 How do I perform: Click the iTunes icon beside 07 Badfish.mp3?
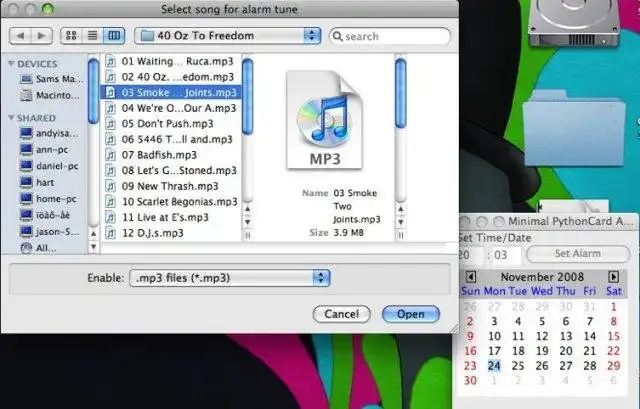[x=110, y=155]
